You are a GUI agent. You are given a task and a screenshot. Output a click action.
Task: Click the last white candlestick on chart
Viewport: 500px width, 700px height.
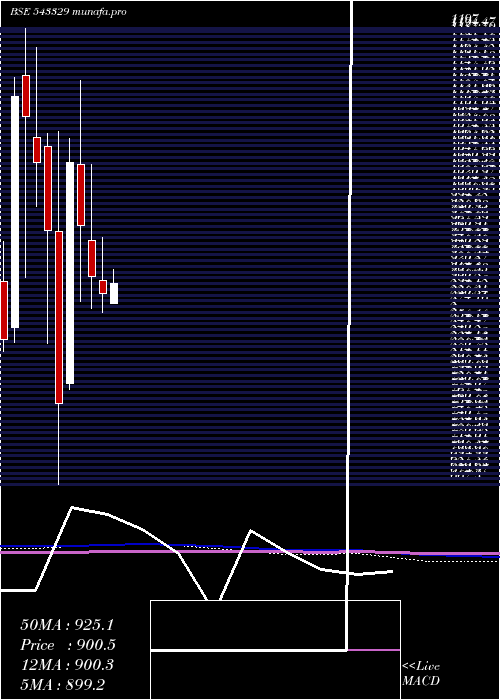[x=114, y=293]
